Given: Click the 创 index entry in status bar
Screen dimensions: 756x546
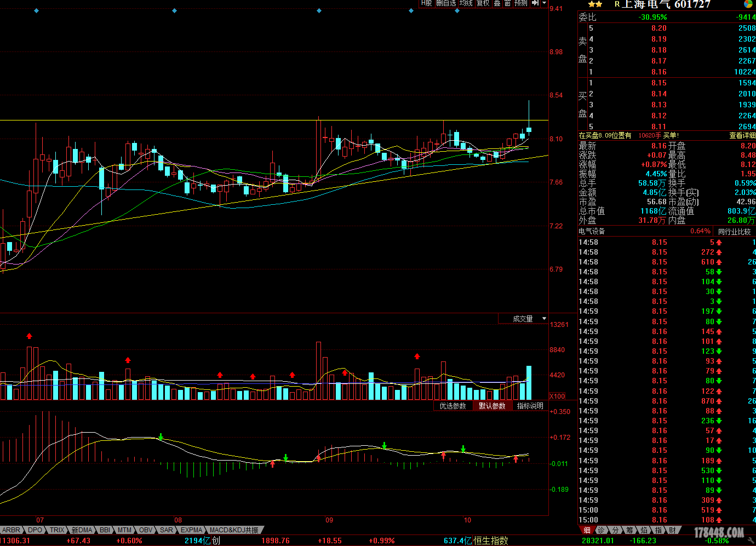Looking at the screenshot, I should [x=216, y=541].
